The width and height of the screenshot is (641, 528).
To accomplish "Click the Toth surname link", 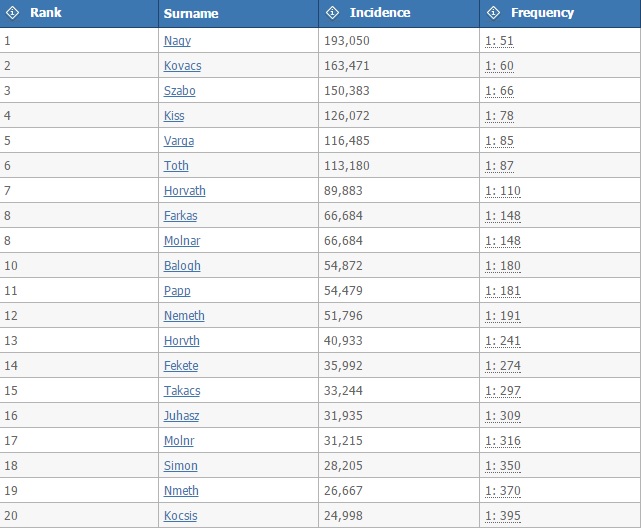I will pyautogui.click(x=176, y=166).
